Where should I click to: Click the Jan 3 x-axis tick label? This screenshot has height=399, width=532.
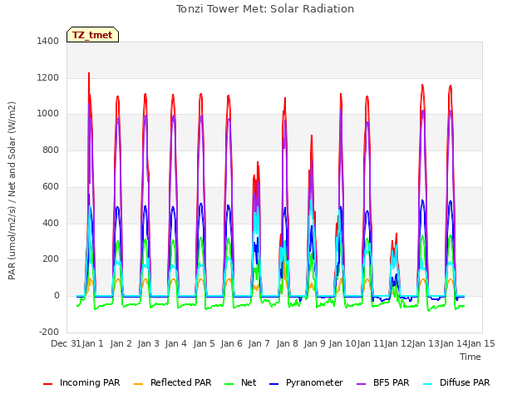coord(148,343)
